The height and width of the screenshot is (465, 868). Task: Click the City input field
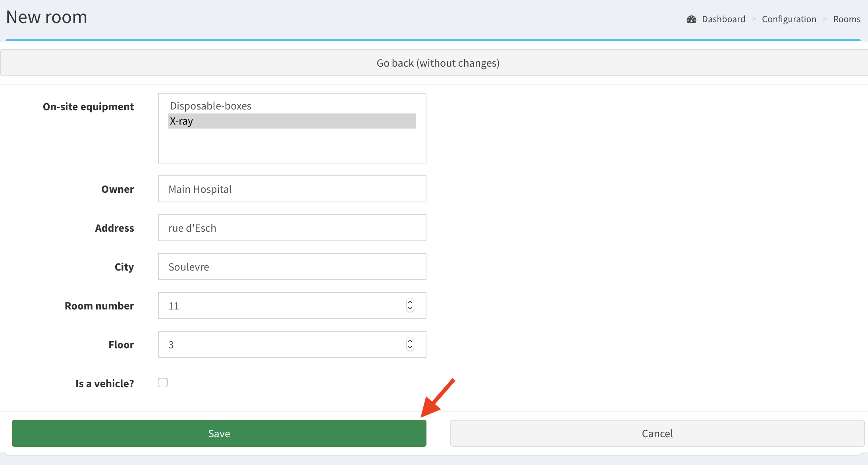pyautogui.click(x=291, y=267)
